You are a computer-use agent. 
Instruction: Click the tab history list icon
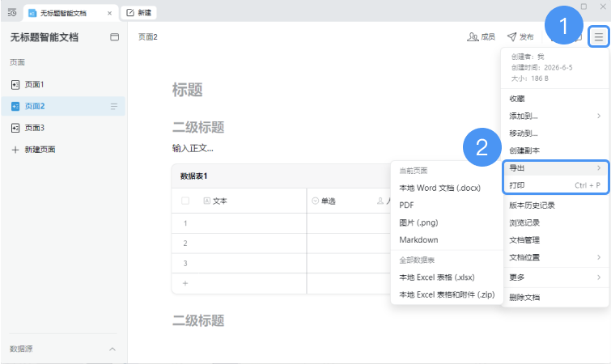coord(12,12)
